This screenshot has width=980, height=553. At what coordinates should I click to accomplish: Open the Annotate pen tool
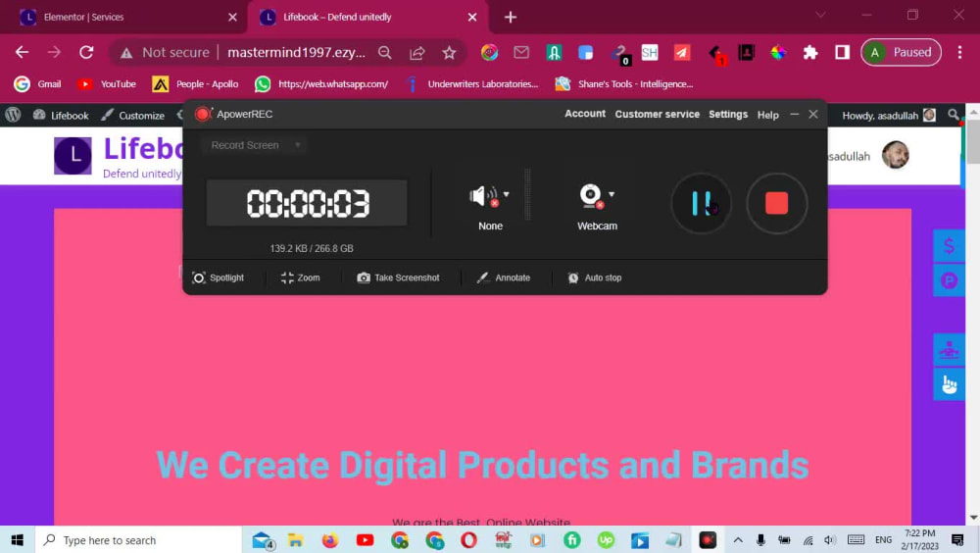(503, 277)
